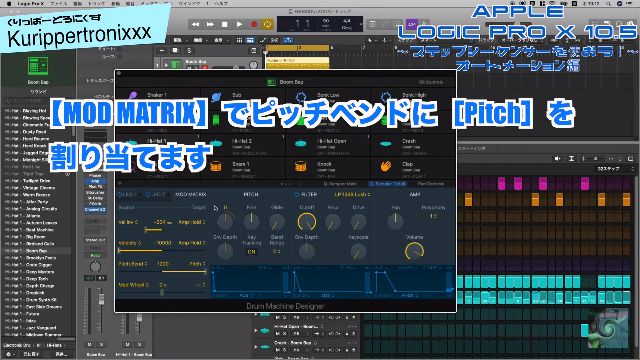This screenshot has height=360, width=640.
Task: Toggle the yellow cycle mode button
Action: pyautogui.click(x=268, y=24)
